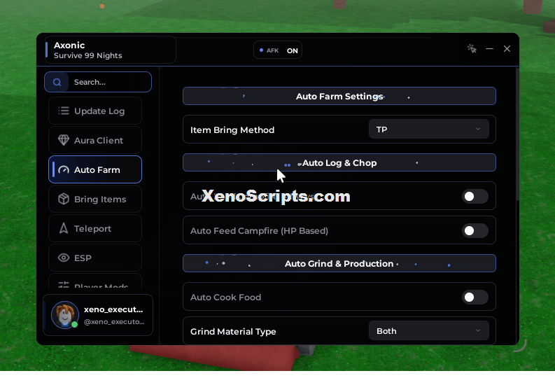Open the Grind Material Type dropdown
The image size is (555, 392).
click(x=428, y=330)
